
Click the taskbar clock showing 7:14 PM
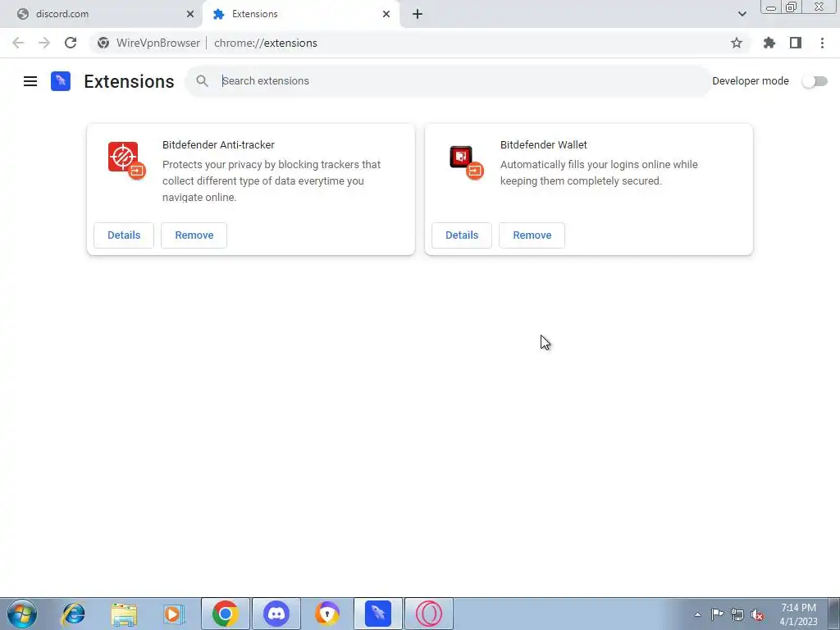point(798,614)
